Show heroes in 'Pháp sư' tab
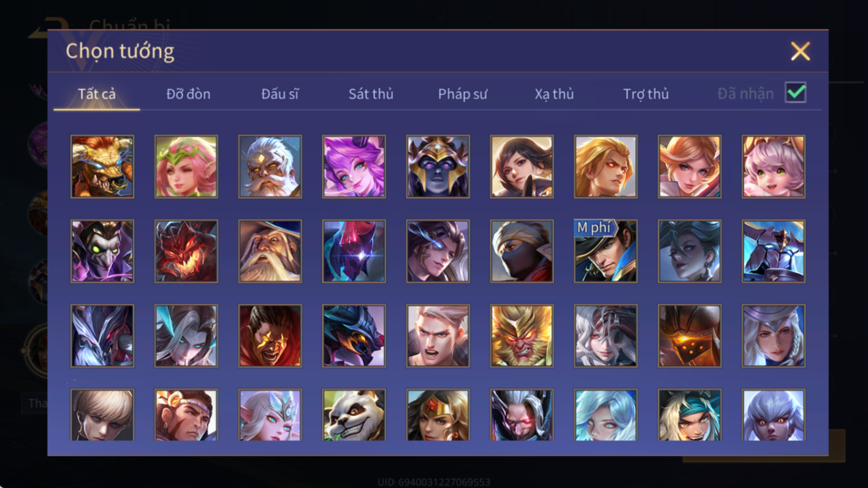 [463, 94]
